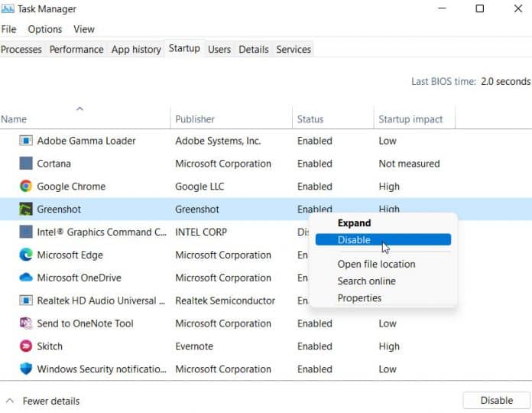The image size is (532, 413).
Task: Collapse view with Fewer details chevron
Action: [x=10, y=401]
